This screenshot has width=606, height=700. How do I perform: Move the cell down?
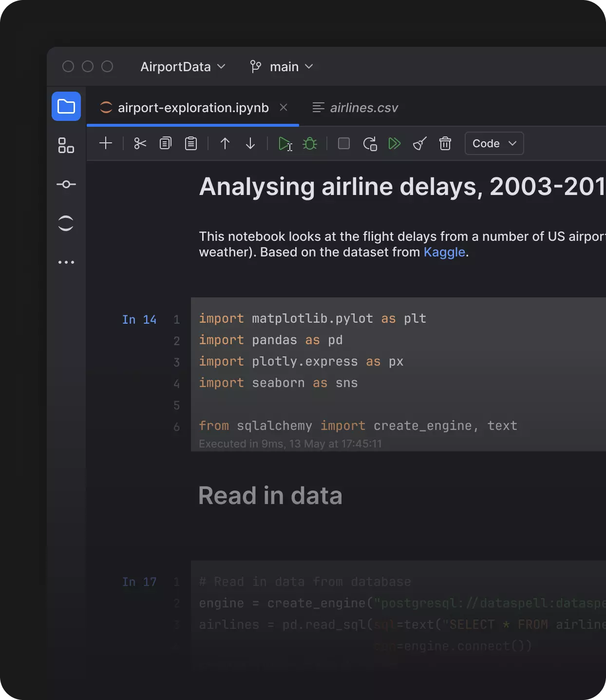coord(250,143)
